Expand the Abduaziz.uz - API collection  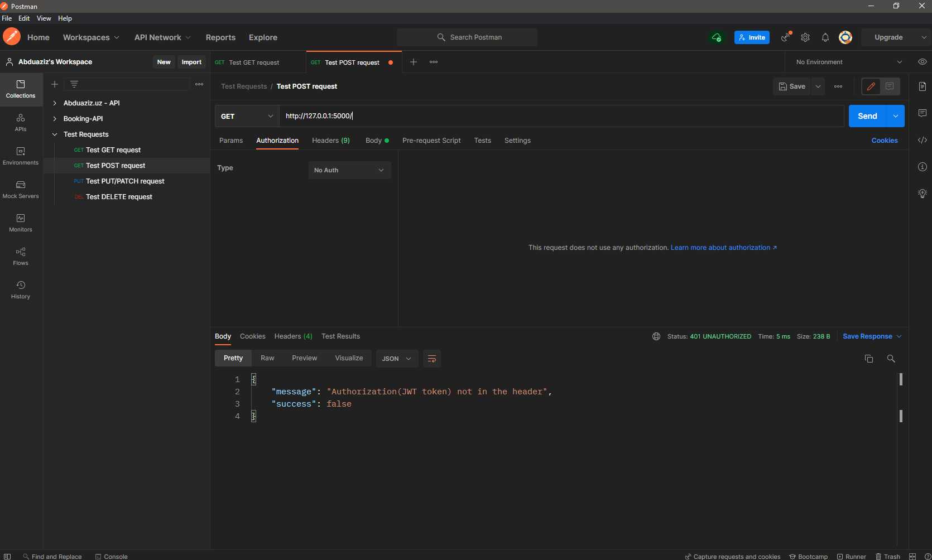click(x=55, y=103)
